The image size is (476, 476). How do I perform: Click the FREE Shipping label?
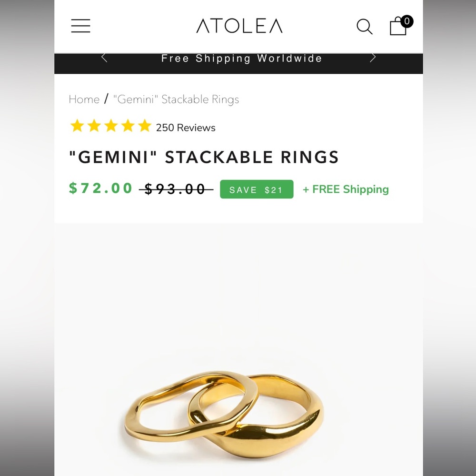click(x=346, y=189)
